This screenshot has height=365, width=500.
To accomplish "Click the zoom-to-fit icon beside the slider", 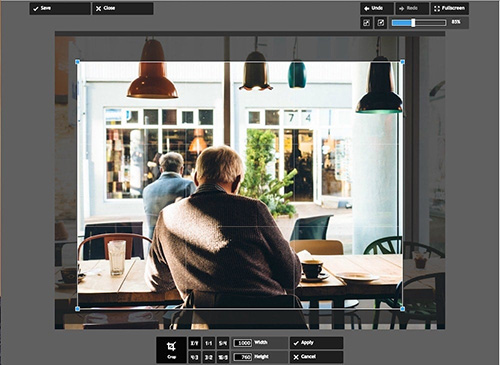I will (x=366, y=23).
